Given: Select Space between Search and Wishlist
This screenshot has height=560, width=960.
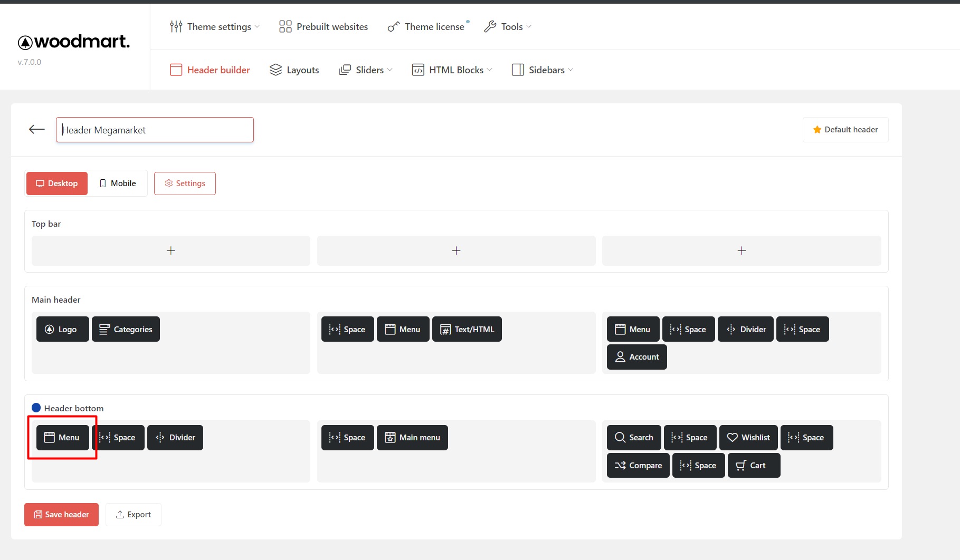Looking at the screenshot, I should point(690,438).
